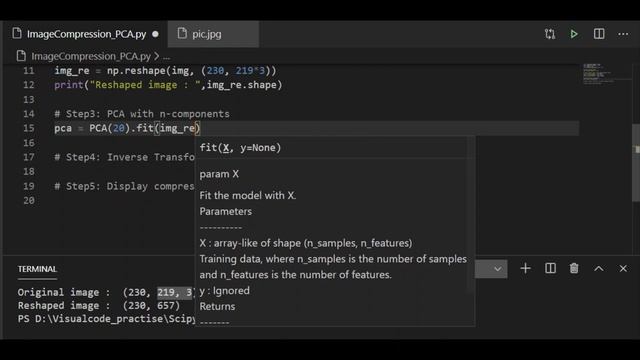The width and height of the screenshot is (640, 360).
Task: Close the terminal panel
Action: point(623,269)
